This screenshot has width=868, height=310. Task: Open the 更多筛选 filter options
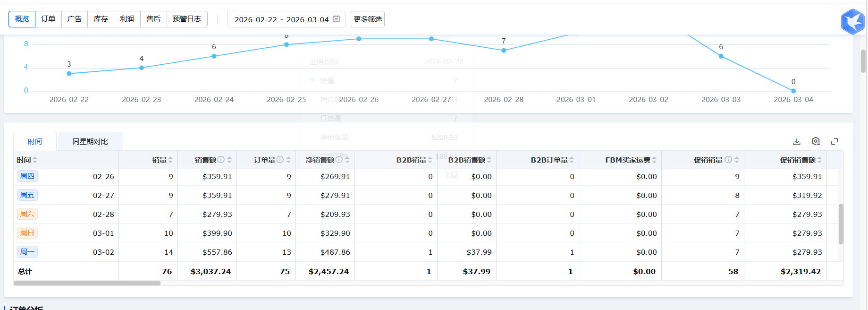[368, 19]
